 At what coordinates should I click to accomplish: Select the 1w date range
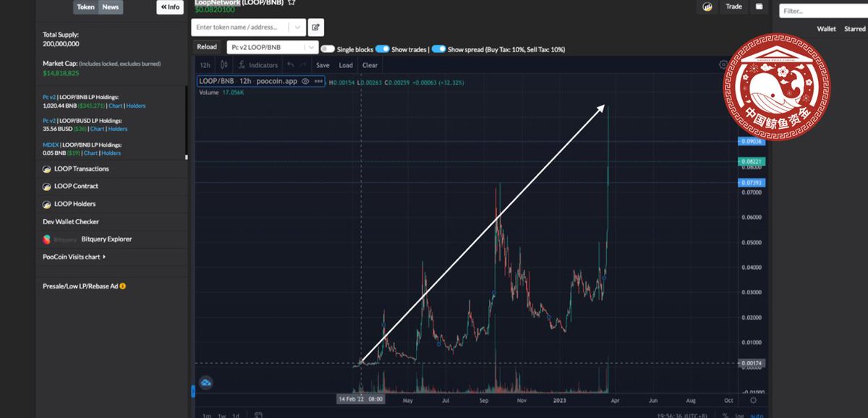pos(222,415)
